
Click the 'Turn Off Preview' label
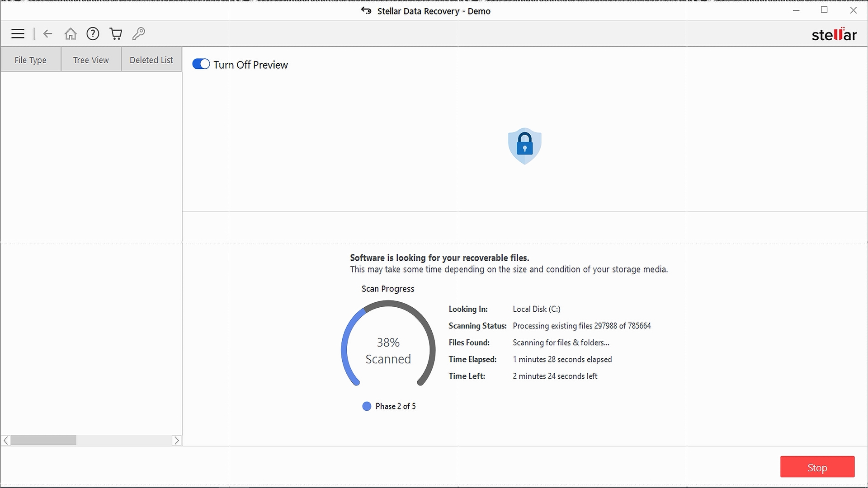(251, 65)
